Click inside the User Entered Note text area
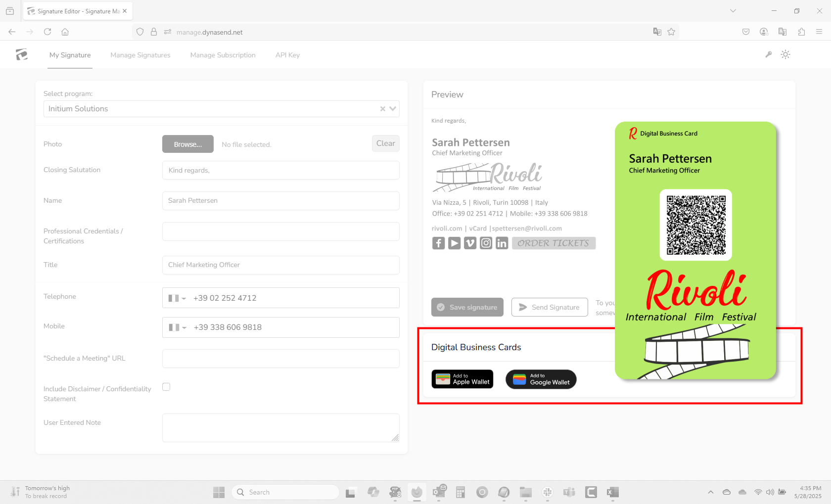The width and height of the screenshot is (831, 504). (280, 427)
